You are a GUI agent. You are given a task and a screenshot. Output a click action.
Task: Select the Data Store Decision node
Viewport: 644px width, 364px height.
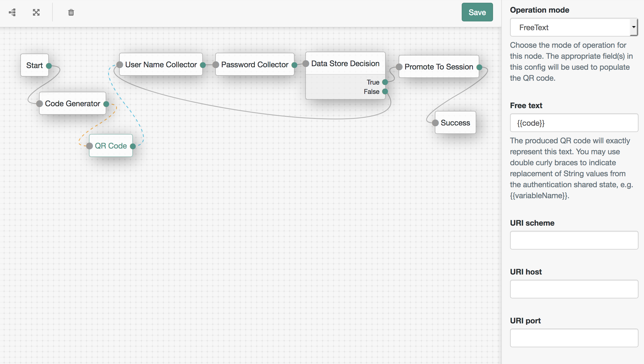345,64
